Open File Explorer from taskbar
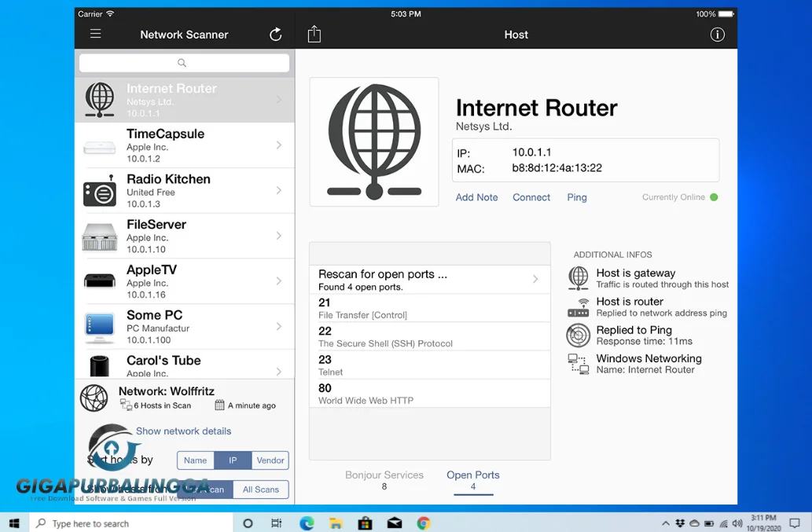This screenshot has height=532, width=812. click(336, 523)
